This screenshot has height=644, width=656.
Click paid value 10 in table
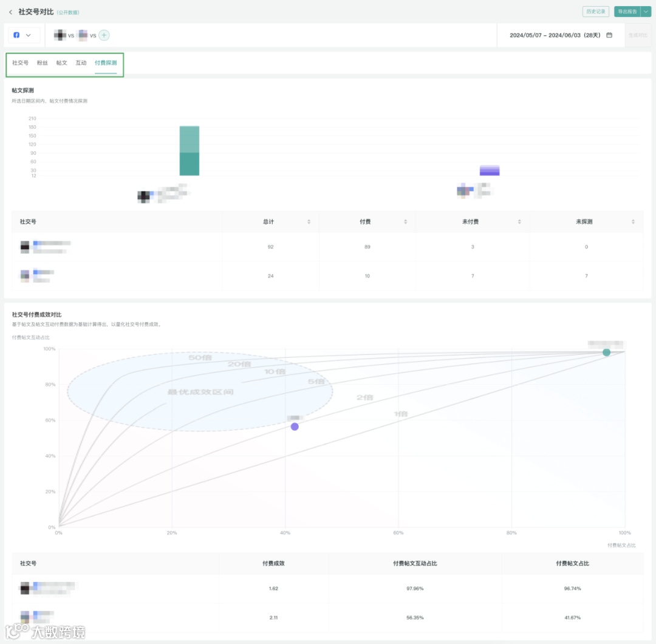(x=367, y=276)
